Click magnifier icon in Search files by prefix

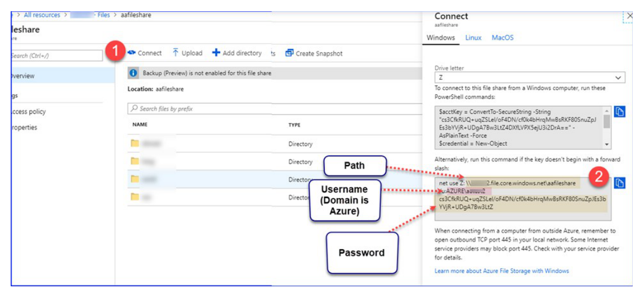tap(134, 109)
